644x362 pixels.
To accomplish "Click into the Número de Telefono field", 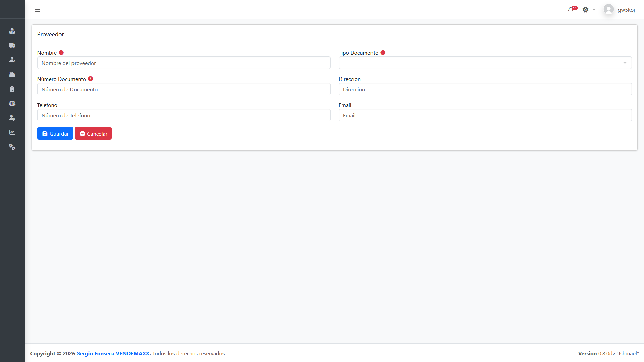I will 184,115.
